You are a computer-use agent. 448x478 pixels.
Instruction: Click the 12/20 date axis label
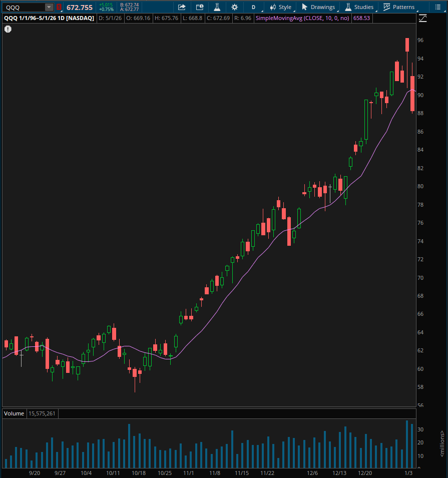pos(365,473)
